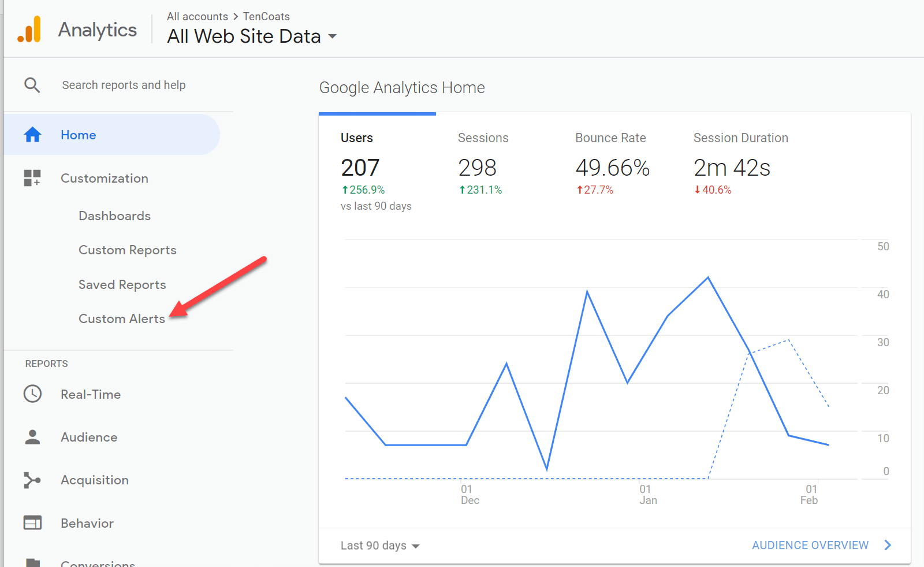Image resolution: width=924 pixels, height=567 pixels.
Task: Open Custom Alerts
Action: 122,318
